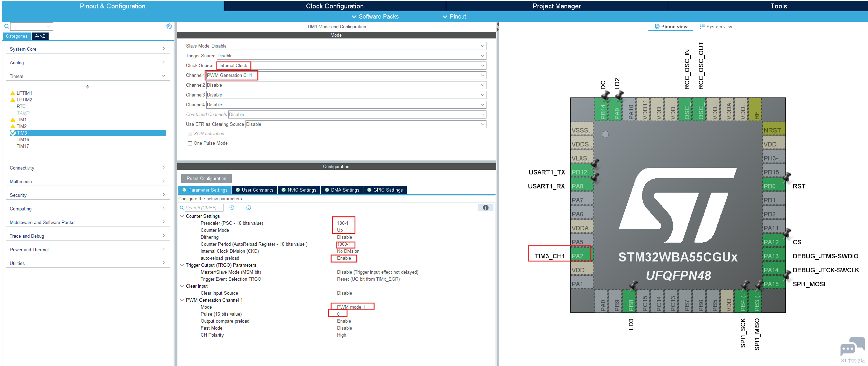Image resolution: width=868 pixels, height=366 pixels.
Task: Click the auto-reload preload Enable value
Action: (344, 258)
